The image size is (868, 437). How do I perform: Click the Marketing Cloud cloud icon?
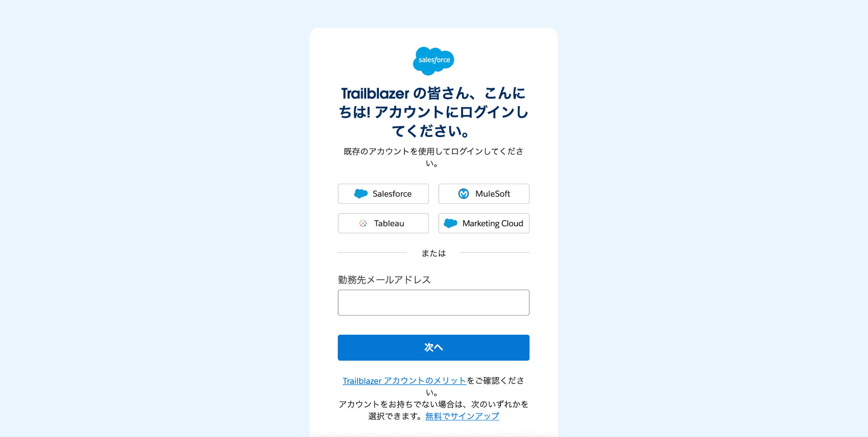451,223
